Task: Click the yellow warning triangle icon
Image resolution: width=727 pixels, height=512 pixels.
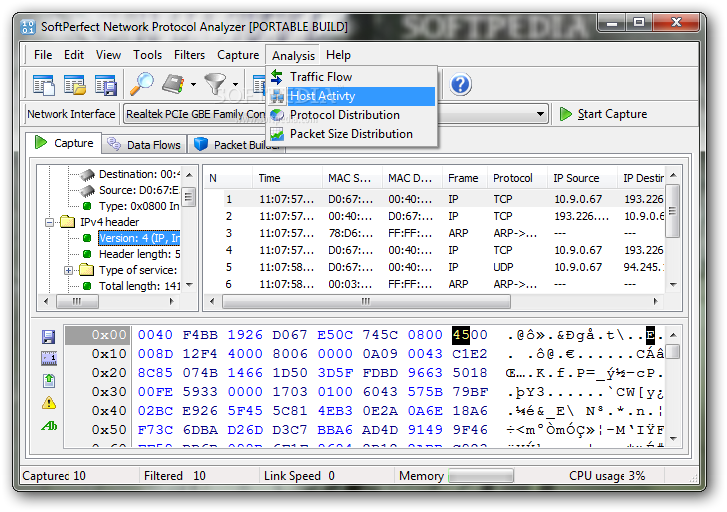Action: (49, 403)
